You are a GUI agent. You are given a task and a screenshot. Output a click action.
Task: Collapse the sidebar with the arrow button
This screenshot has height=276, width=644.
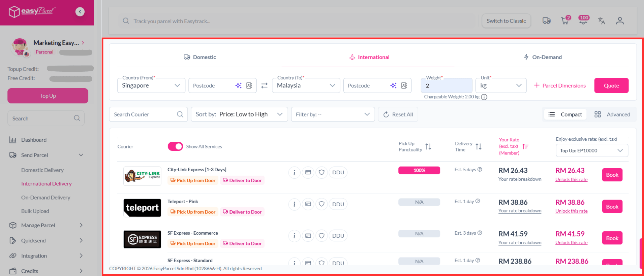pyautogui.click(x=80, y=12)
